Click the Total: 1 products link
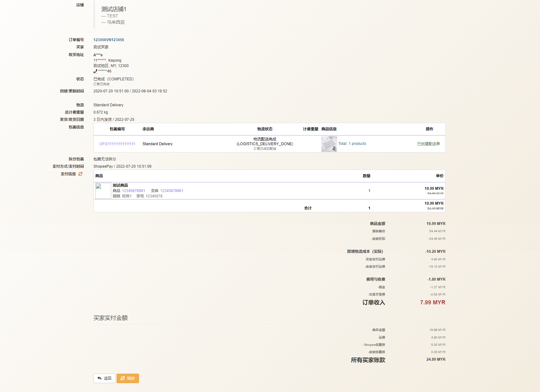Viewport: 540px width, 392px height. click(x=352, y=144)
